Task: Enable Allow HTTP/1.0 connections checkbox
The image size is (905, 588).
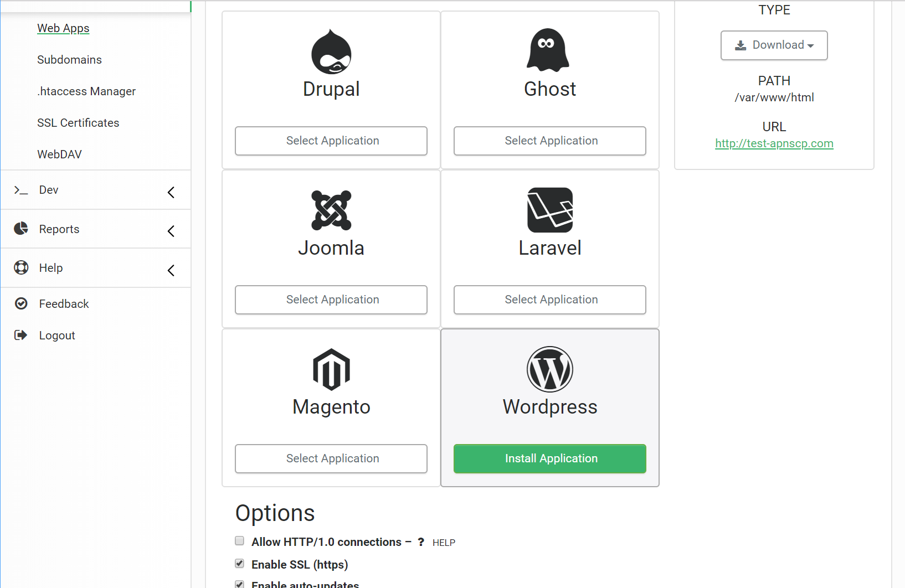Action: point(239,540)
